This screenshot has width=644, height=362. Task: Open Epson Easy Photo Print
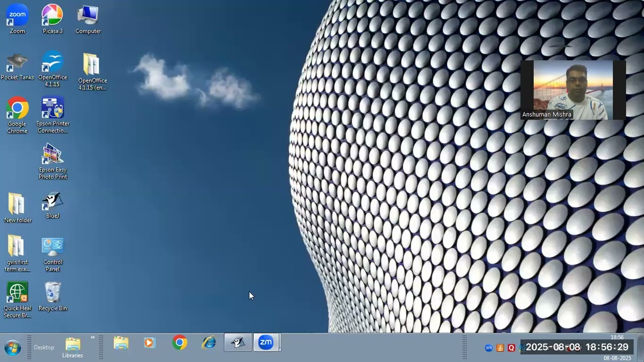[x=52, y=162]
